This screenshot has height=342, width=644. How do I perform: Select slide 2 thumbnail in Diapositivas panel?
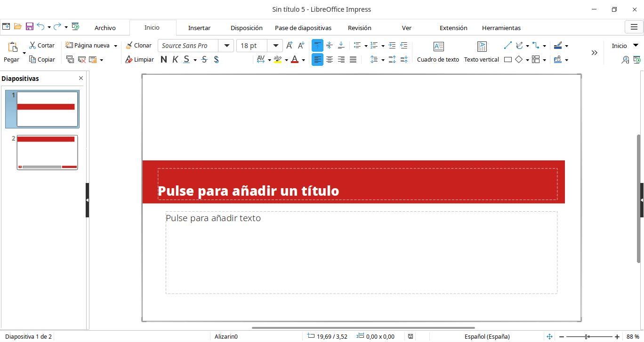pos(47,152)
